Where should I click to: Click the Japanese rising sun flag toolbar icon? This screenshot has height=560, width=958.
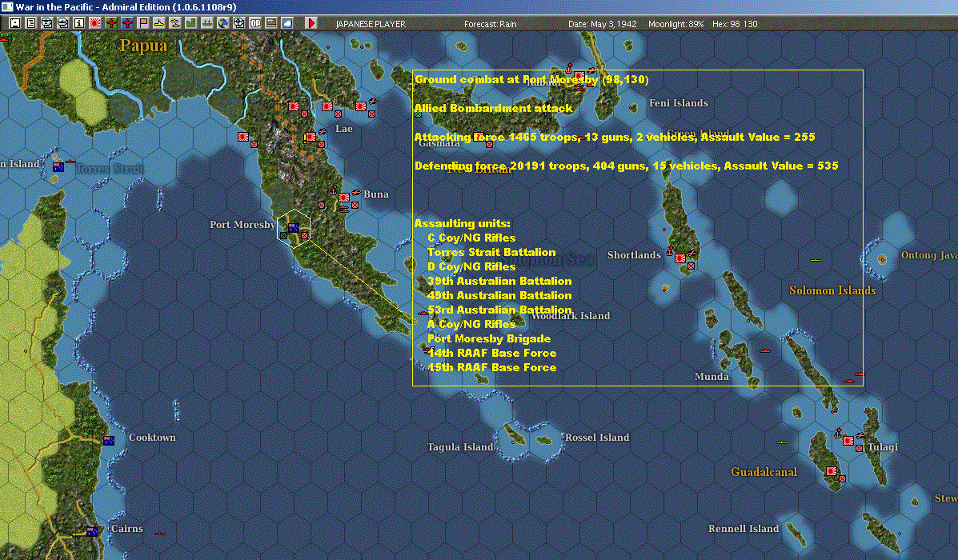(95, 23)
